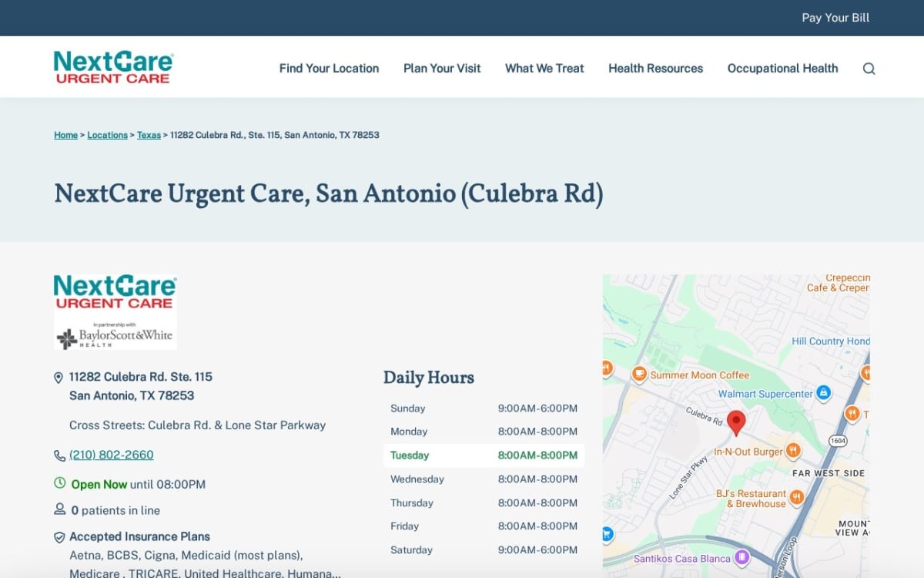Select the highlighted Tuesday hours row
Screen dimensions: 924x578
(x=484, y=455)
